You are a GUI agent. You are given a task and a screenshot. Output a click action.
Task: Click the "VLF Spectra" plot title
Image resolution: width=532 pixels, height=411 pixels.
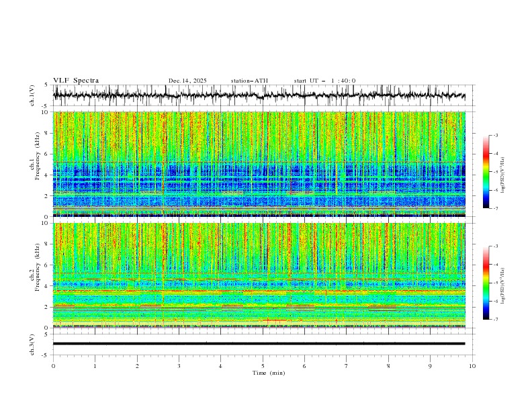pos(76,81)
